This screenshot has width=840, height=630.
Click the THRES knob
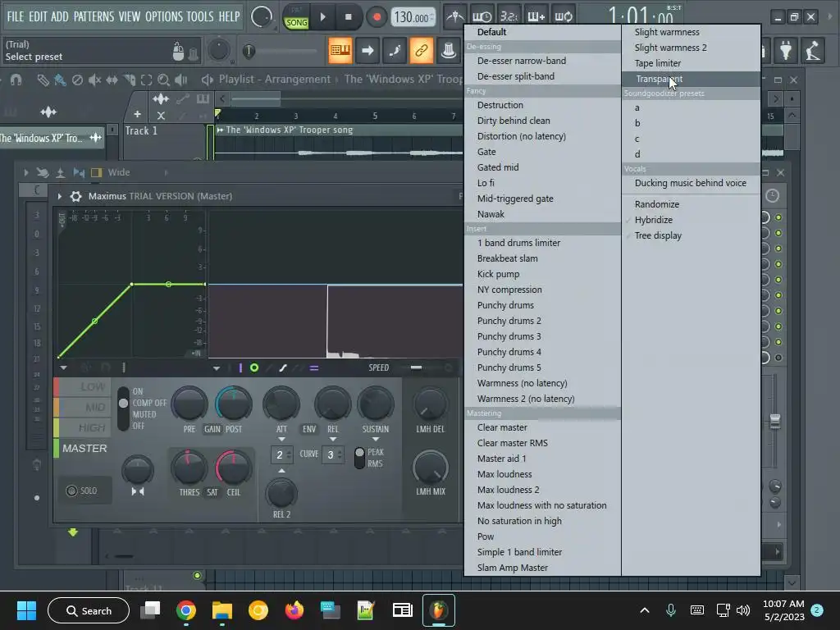point(189,468)
